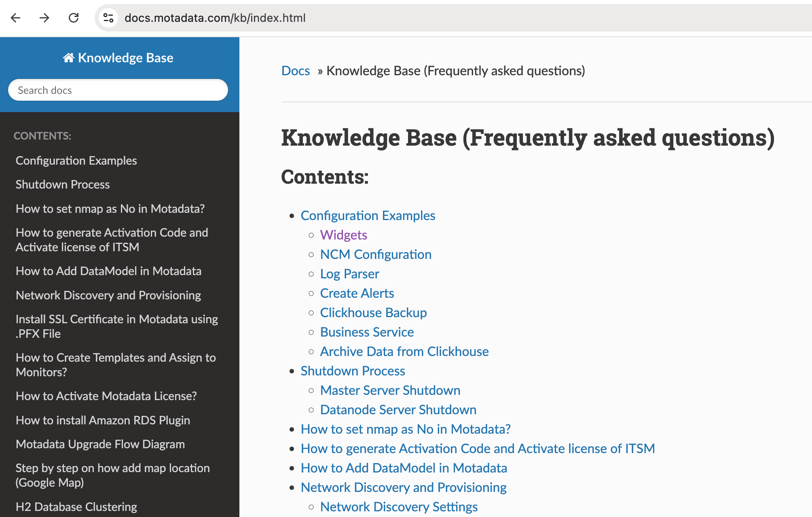
Task: Open the Log Parser link
Action: point(350,274)
